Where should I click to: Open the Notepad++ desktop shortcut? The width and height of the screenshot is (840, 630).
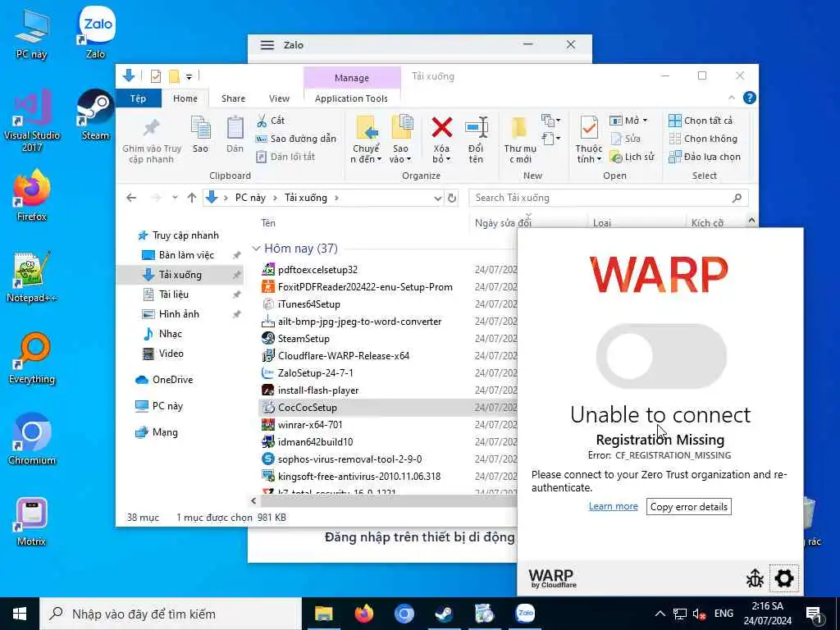32,277
